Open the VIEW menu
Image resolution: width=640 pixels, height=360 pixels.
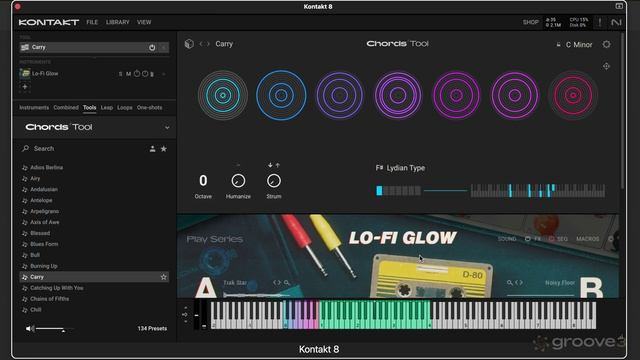[x=144, y=22]
